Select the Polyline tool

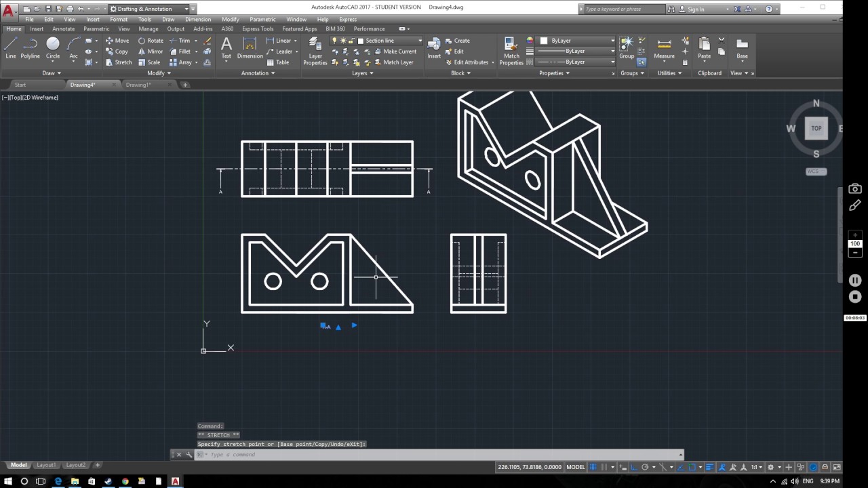30,48
